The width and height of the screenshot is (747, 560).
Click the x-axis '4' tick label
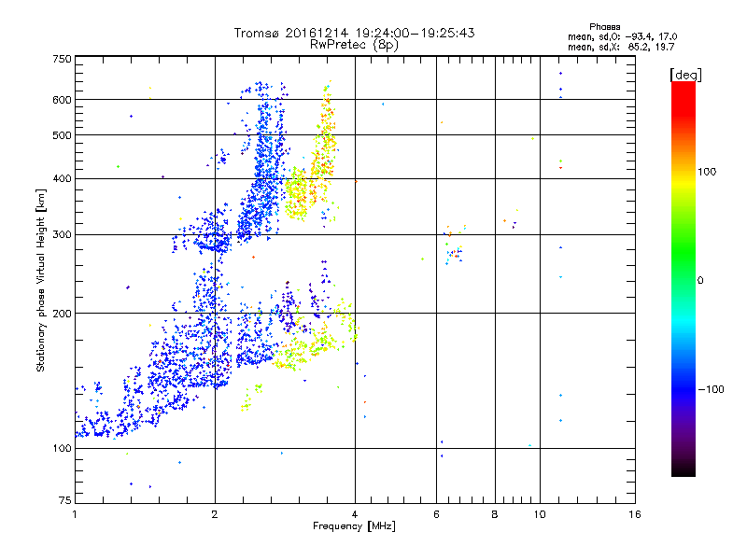pyautogui.click(x=355, y=514)
